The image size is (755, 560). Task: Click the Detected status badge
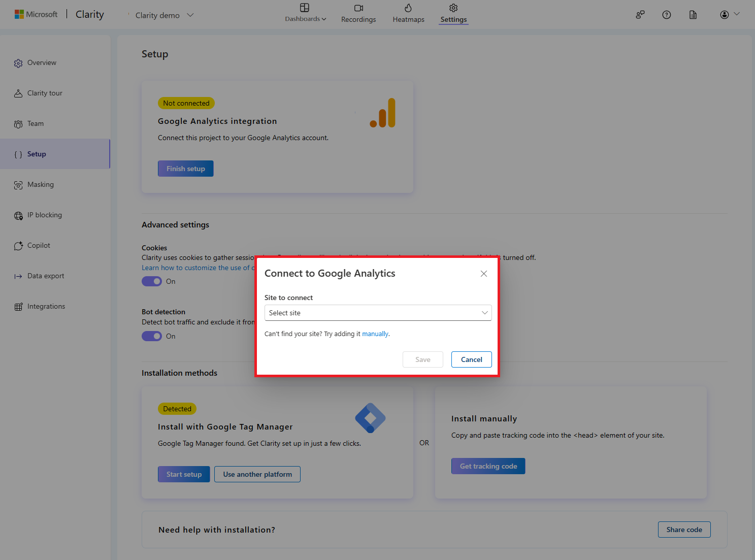(x=177, y=409)
